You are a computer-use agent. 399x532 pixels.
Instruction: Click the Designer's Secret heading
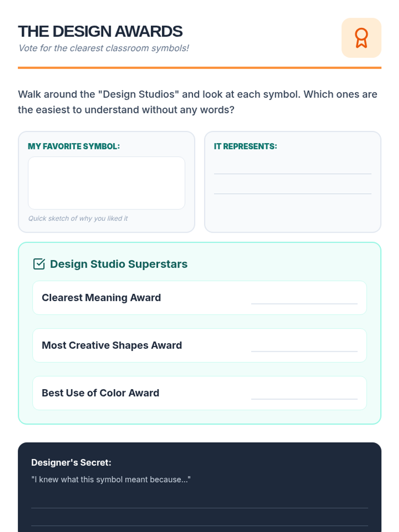[x=71, y=463]
